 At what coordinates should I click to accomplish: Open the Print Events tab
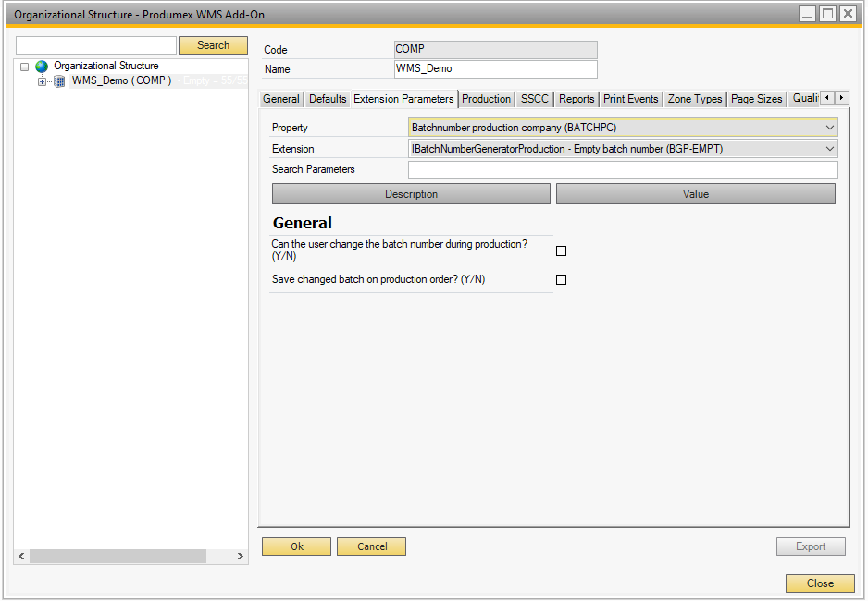pos(631,99)
